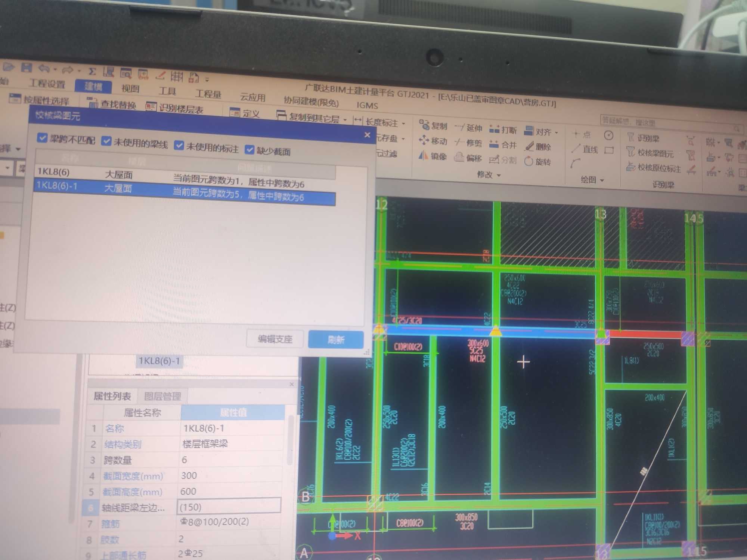Open 对齐 (Align) dropdown arrow
The width and height of the screenshot is (747, 560).
[557, 133]
